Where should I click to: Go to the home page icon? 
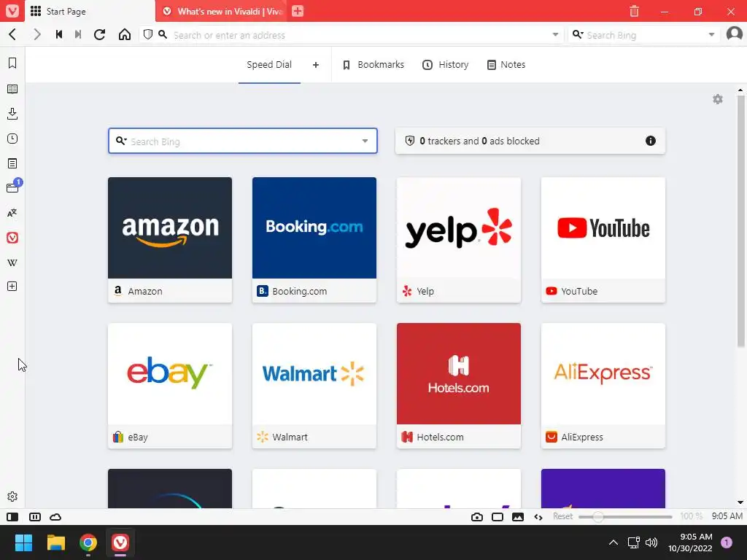(x=125, y=35)
